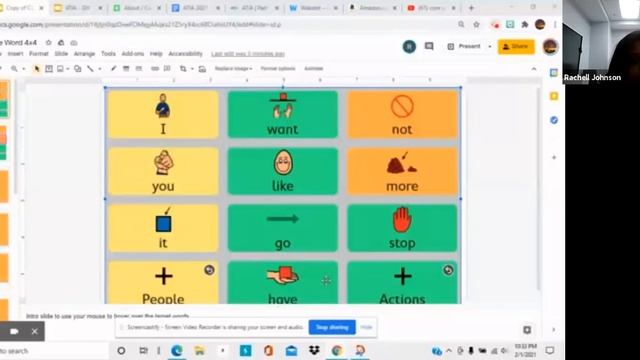
Task: Open the Slide menu
Action: point(61,54)
